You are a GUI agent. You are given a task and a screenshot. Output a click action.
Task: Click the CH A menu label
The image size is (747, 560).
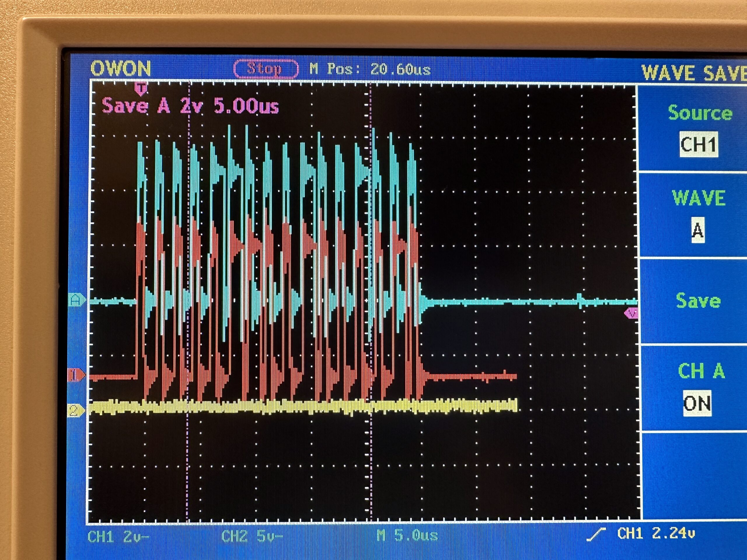[x=701, y=371]
